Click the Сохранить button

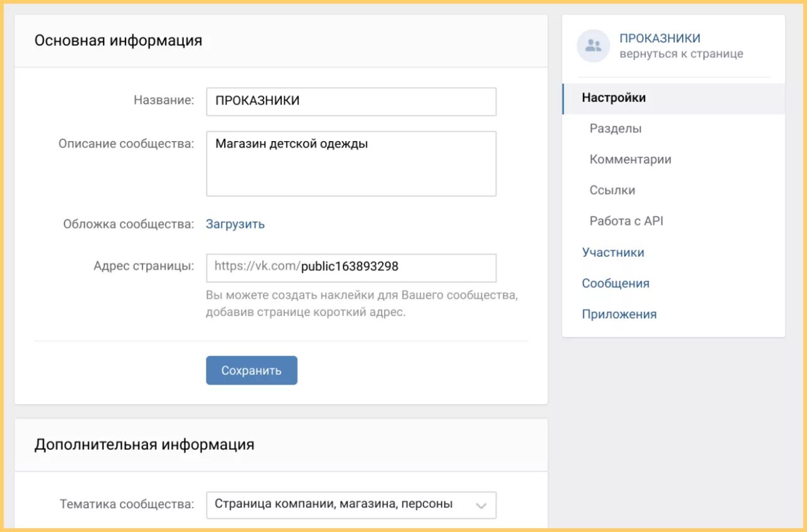tap(251, 370)
